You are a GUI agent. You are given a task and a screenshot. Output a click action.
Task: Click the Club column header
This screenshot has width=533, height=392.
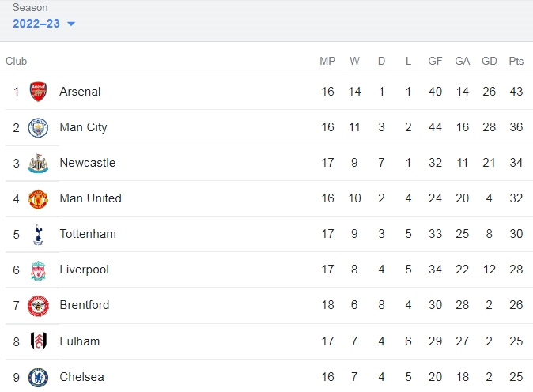pos(16,61)
